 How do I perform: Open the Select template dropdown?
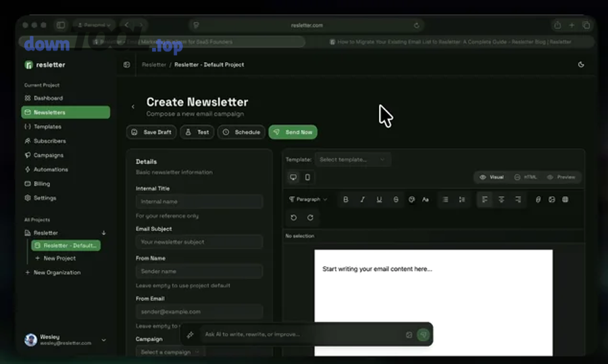pyautogui.click(x=352, y=160)
